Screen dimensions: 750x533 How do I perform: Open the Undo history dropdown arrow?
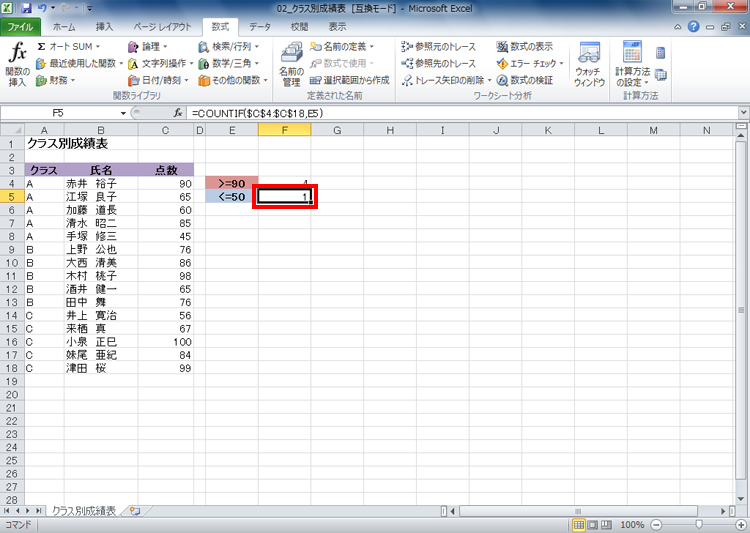53,8
